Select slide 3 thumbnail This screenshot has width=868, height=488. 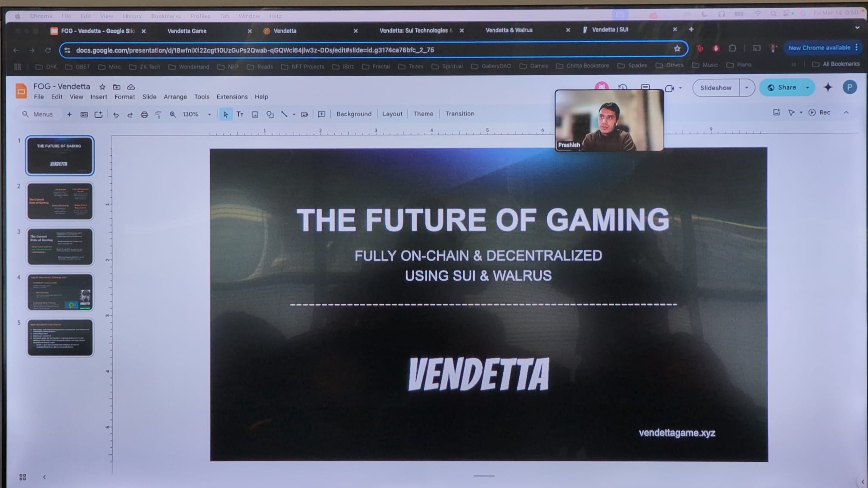[60, 247]
